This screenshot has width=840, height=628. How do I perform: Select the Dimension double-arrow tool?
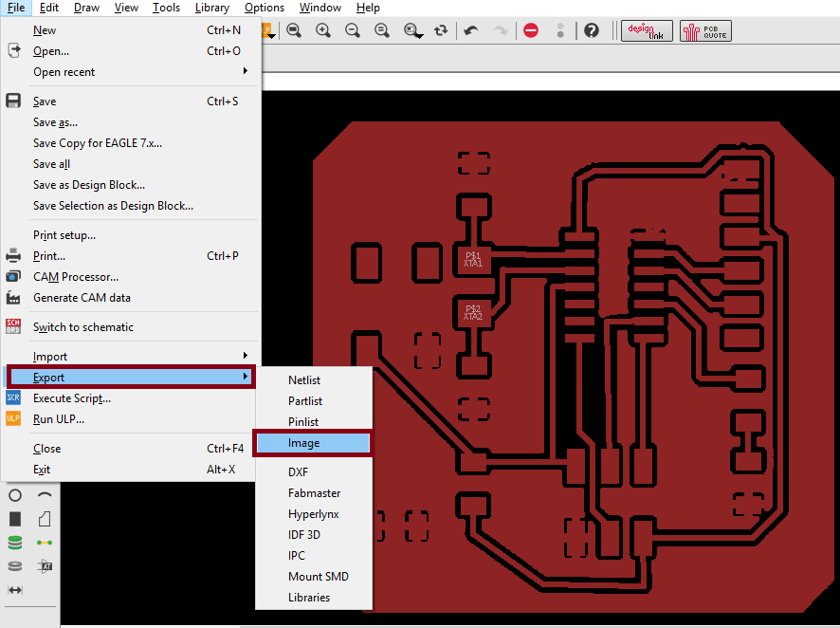click(x=15, y=590)
